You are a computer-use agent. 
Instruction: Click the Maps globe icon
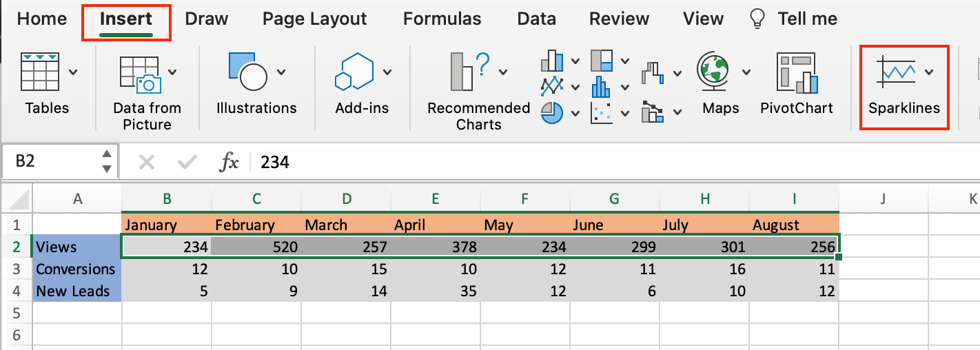click(x=715, y=72)
